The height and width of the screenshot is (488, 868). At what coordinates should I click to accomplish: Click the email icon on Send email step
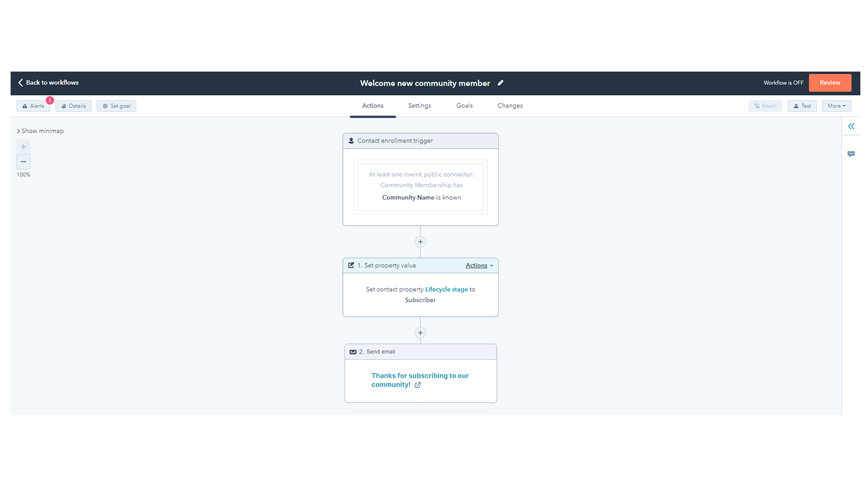pyautogui.click(x=353, y=351)
